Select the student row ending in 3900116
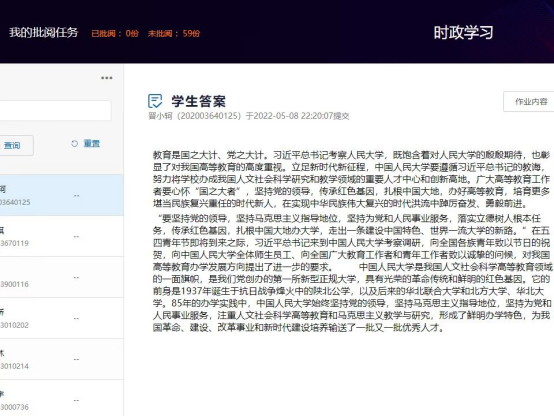This screenshot has width=554, height=416. pos(61,277)
